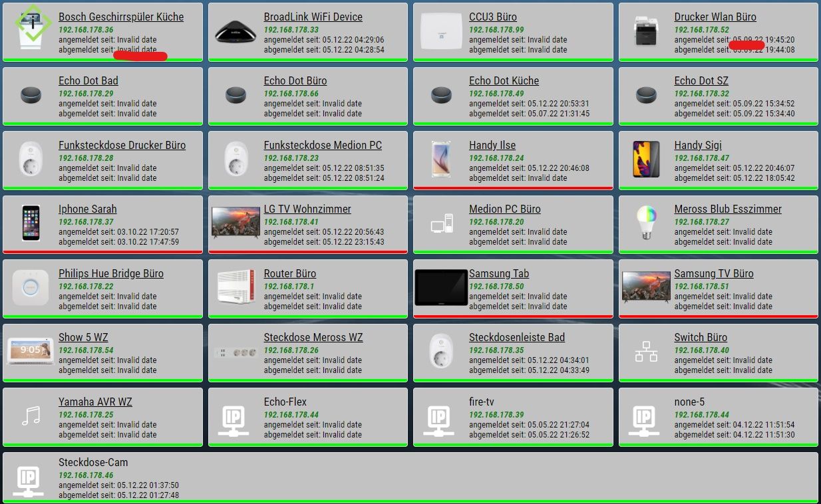Click timestamp 05.12.22 23:15:43

[x=353, y=242]
